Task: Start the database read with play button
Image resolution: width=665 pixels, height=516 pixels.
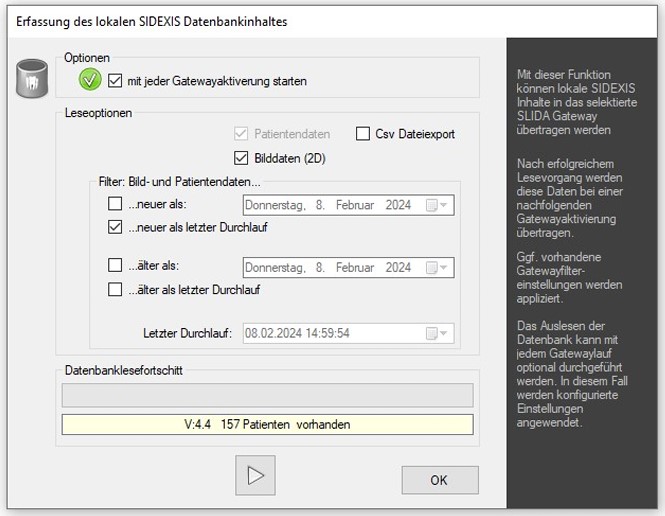Action: [x=254, y=476]
